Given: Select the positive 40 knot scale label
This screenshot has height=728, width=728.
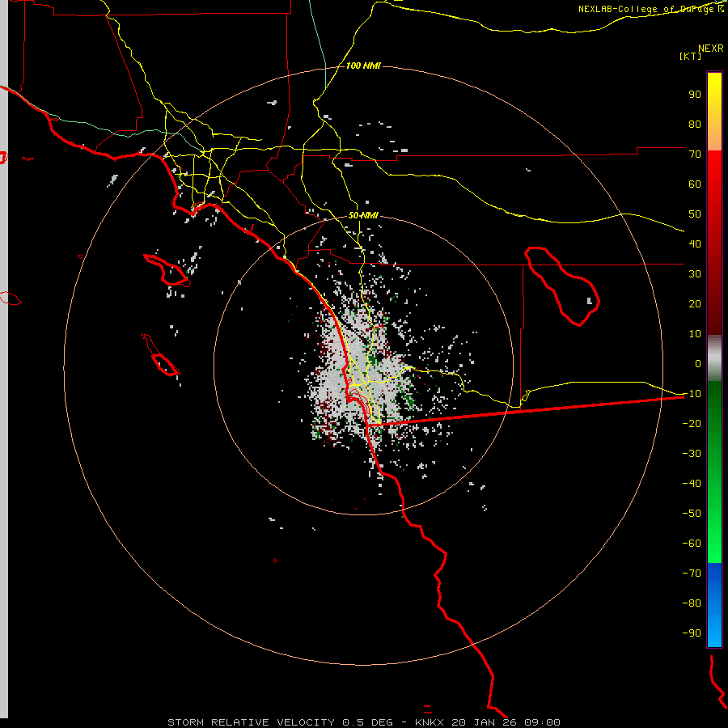Looking at the screenshot, I should pos(695,243).
